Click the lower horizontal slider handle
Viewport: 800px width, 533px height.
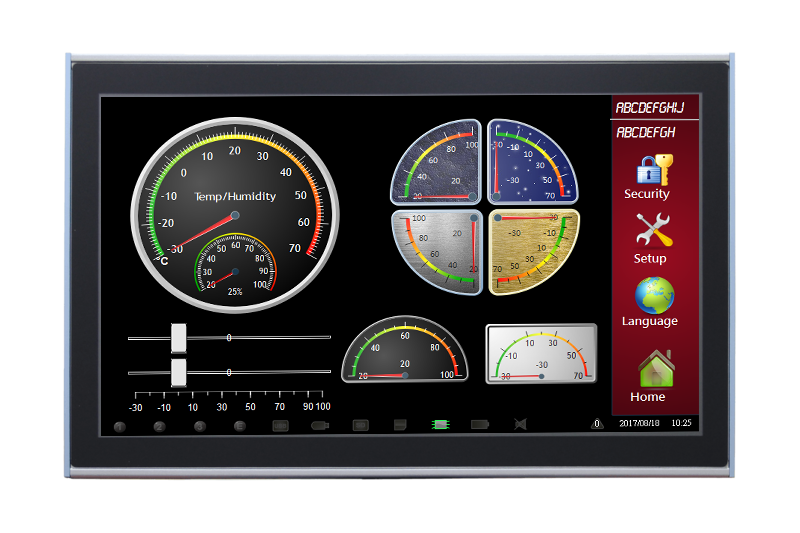tap(179, 372)
